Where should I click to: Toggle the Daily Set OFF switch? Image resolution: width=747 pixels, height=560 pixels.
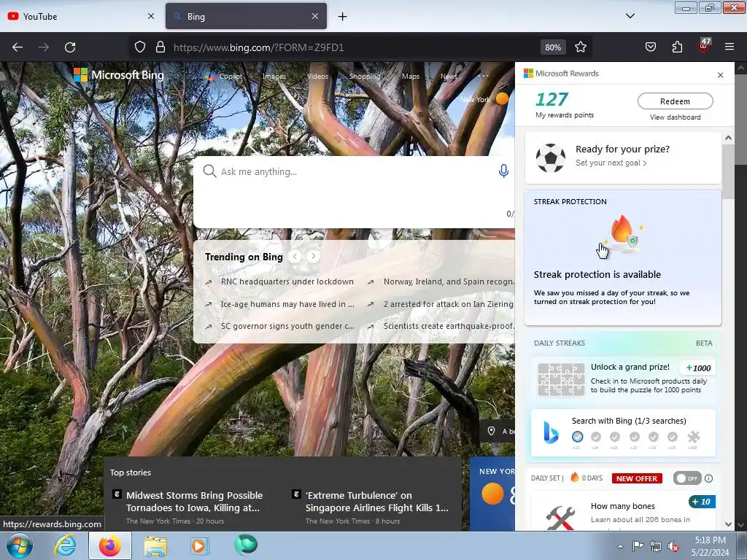click(x=686, y=478)
